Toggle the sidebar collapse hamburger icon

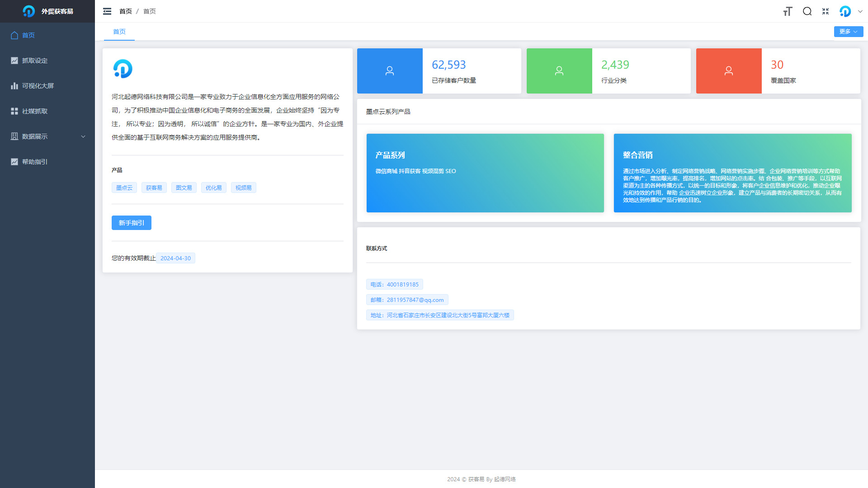(107, 11)
